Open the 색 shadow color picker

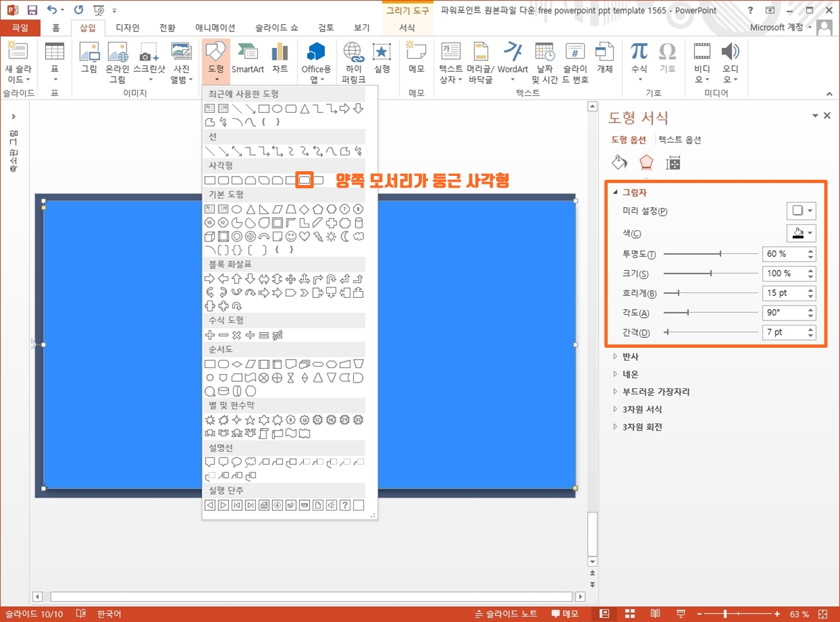click(x=801, y=233)
